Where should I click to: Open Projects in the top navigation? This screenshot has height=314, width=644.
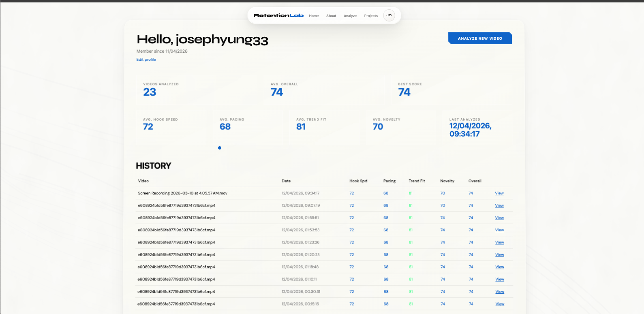point(371,16)
